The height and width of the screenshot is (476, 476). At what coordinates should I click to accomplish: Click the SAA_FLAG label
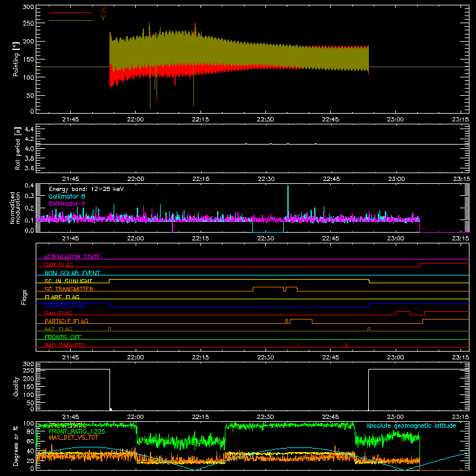coord(58,313)
